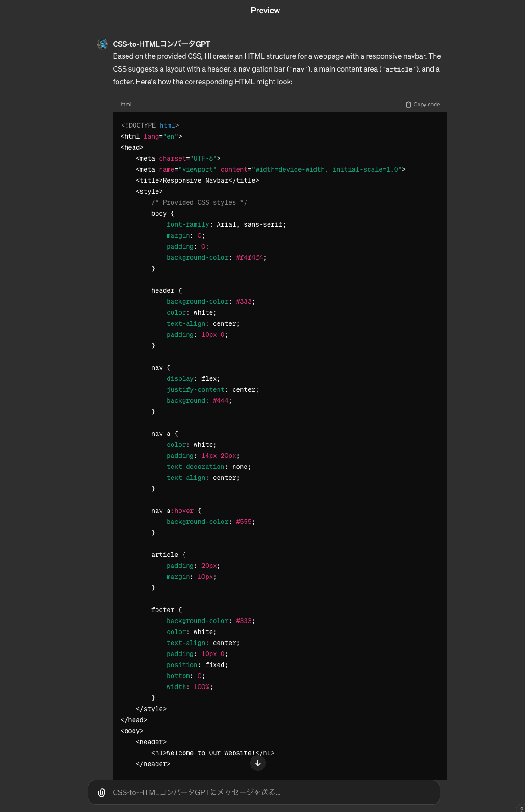Click the 'bottom: 0;' line
The image size is (525, 812).
pos(186,676)
